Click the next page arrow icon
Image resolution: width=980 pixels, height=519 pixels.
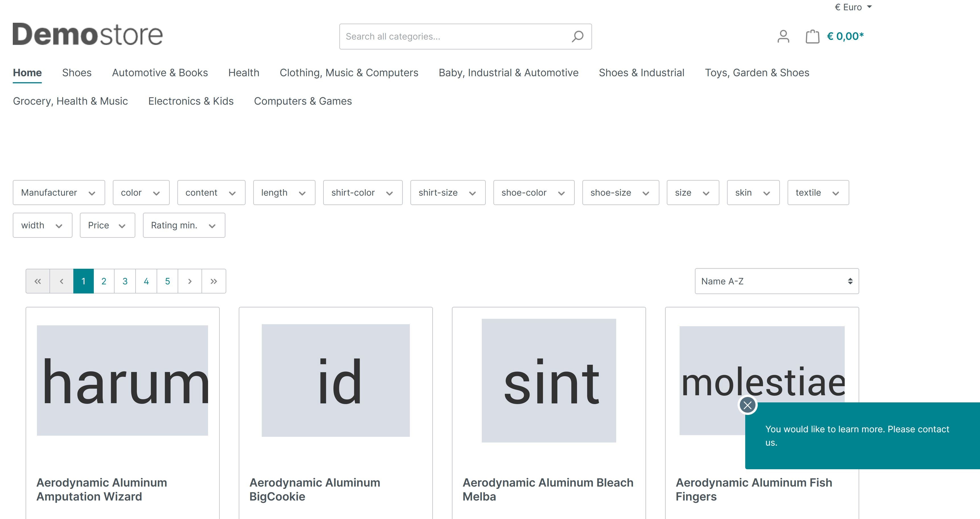tap(190, 280)
